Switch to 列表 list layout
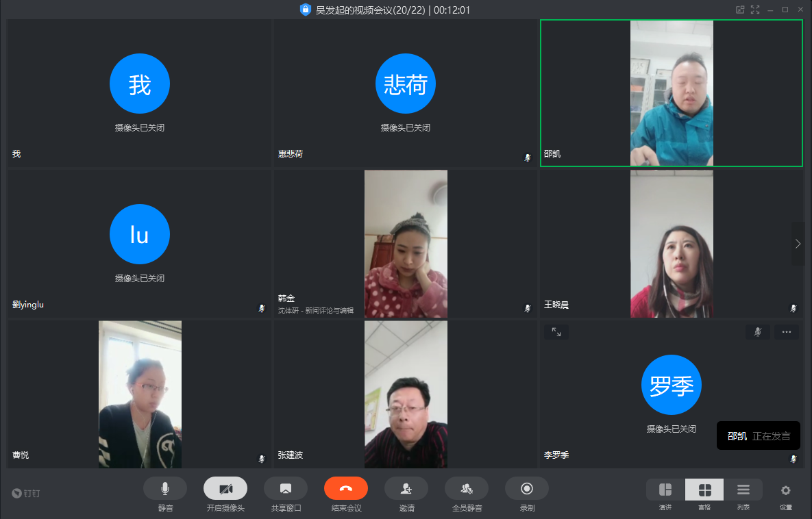812x519 pixels. [x=743, y=490]
